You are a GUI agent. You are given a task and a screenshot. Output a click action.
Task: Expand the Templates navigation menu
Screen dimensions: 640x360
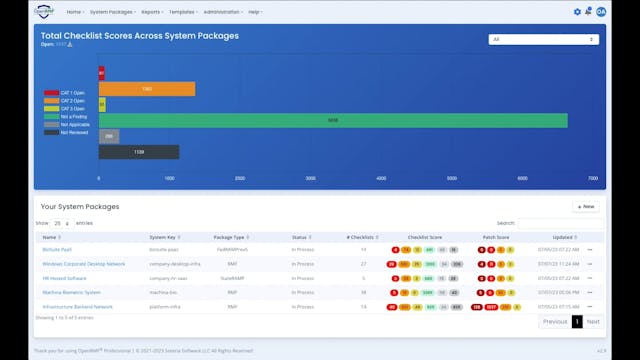click(x=183, y=12)
